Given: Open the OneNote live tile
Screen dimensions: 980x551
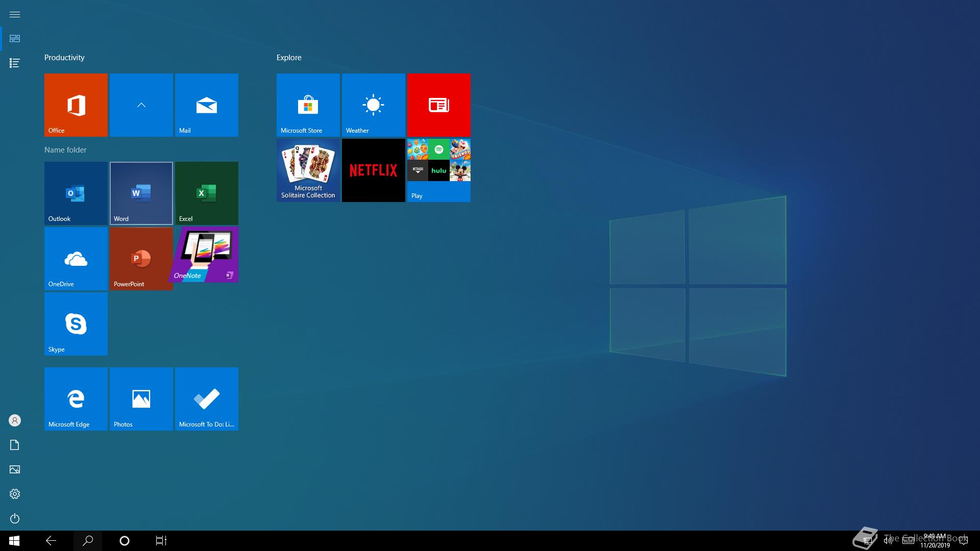Looking at the screenshot, I should [204, 255].
